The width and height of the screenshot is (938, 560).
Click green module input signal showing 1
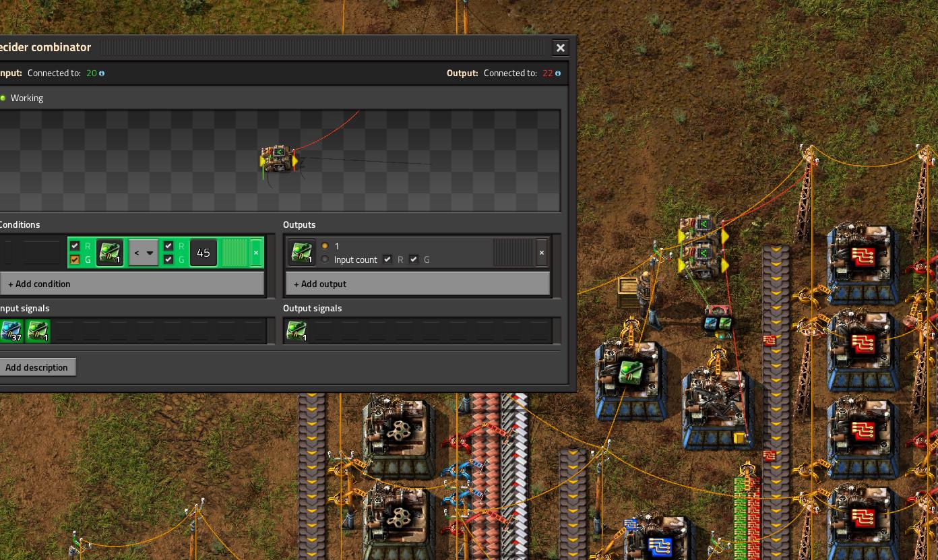(x=38, y=331)
